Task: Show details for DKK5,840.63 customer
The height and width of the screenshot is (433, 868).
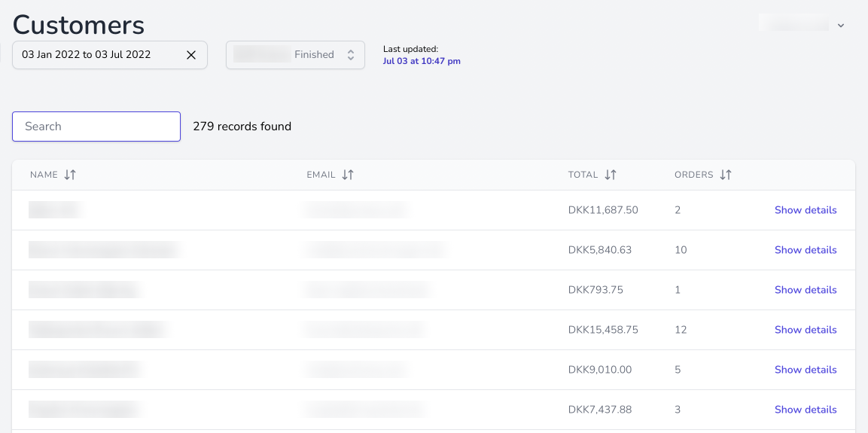Action: coord(806,250)
